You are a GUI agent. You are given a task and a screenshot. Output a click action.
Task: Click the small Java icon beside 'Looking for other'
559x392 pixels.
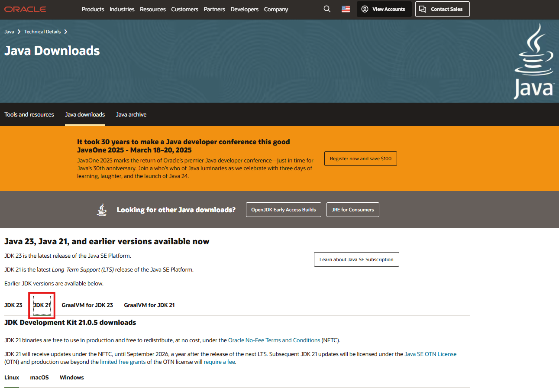pos(101,210)
